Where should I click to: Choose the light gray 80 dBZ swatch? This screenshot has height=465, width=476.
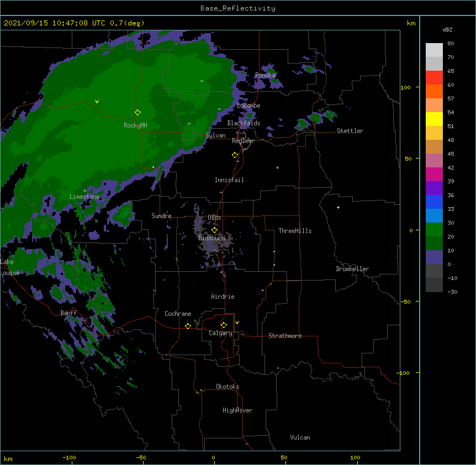pos(434,50)
